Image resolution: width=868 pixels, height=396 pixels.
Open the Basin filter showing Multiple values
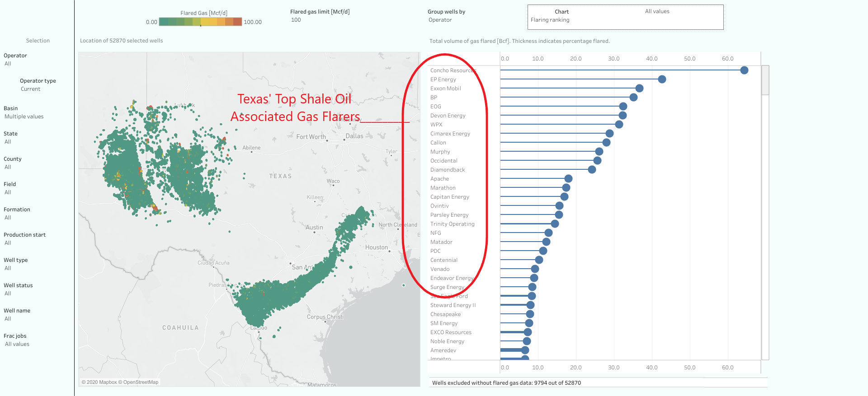point(24,116)
